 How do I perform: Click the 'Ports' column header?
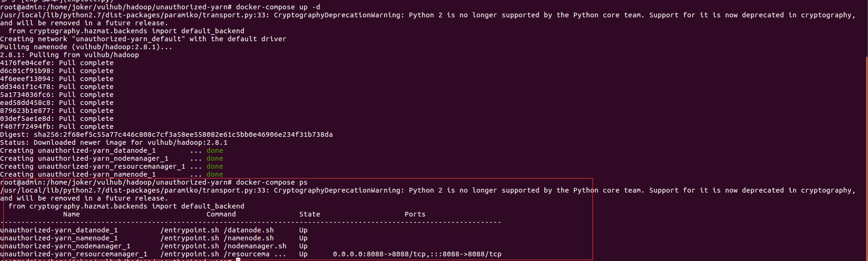(x=415, y=214)
